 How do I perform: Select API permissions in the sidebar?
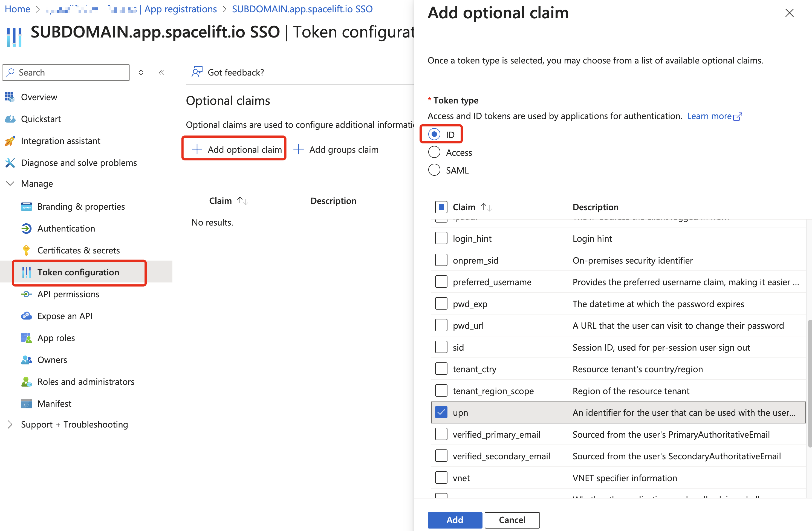tap(68, 294)
